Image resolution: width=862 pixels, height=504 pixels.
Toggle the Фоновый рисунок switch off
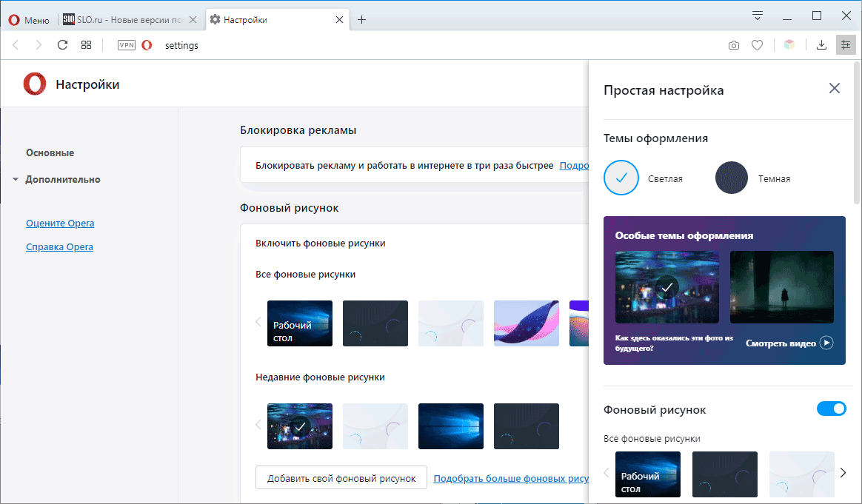(831, 409)
